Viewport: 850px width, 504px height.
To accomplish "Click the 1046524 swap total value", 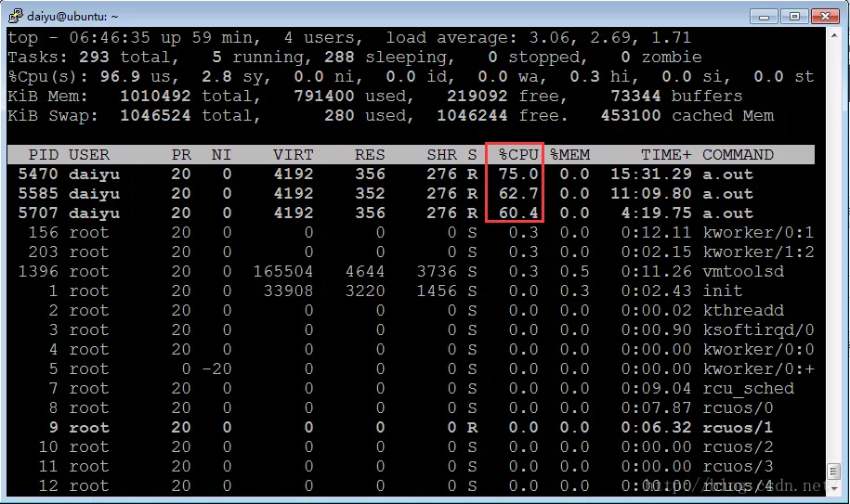I will 155,116.
